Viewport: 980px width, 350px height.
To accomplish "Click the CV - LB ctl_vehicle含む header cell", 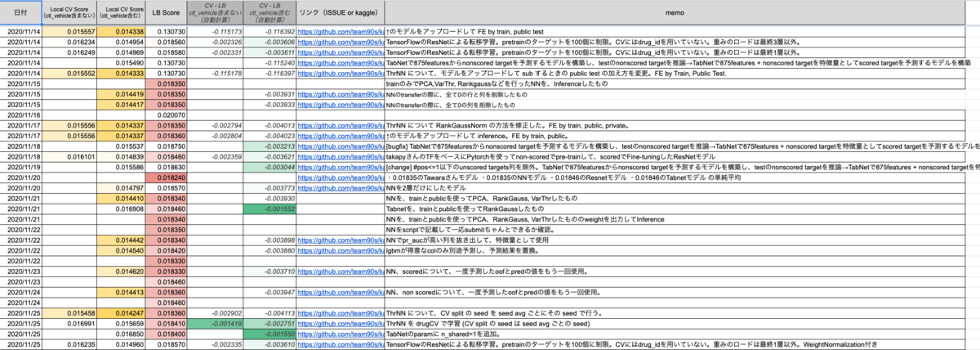I will coord(269,13).
